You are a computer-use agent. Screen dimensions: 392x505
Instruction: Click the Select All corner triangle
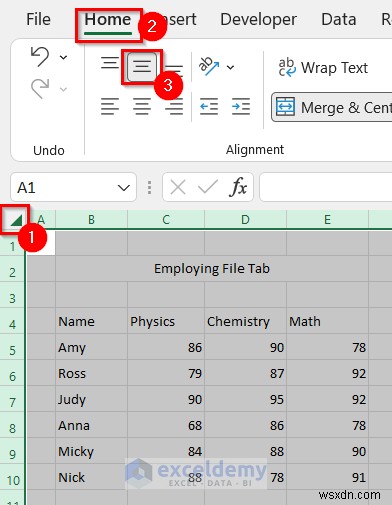tap(15, 219)
